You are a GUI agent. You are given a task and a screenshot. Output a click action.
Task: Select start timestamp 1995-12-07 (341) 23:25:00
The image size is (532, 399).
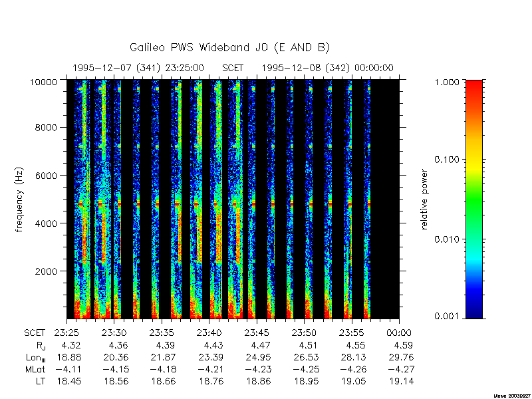[138, 68]
